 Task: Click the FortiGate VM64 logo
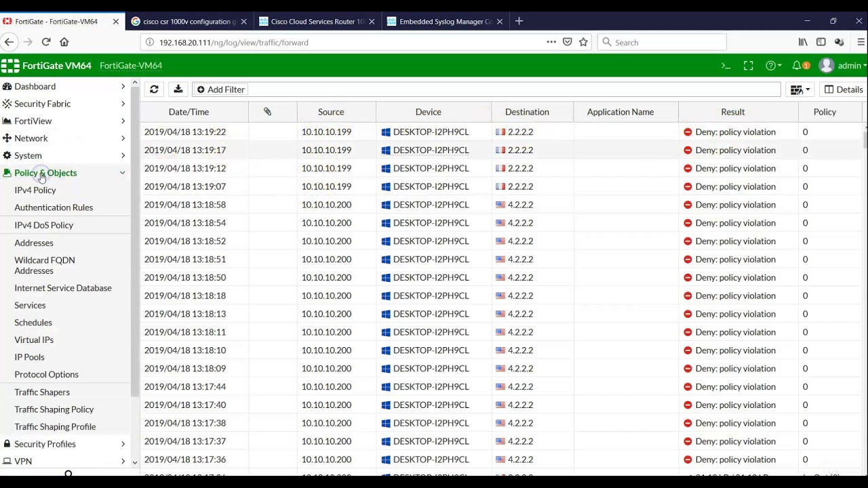click(x=46, y=66)
